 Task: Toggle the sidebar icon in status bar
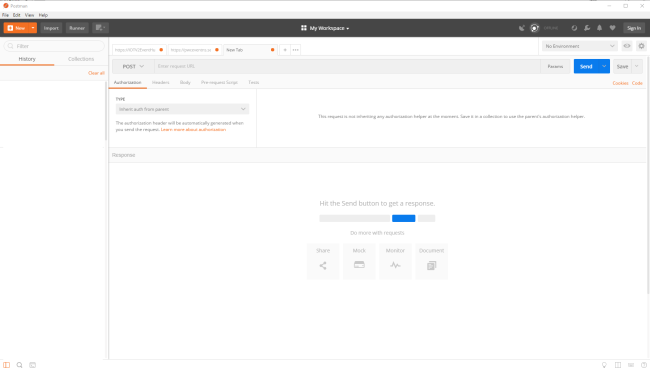click(7, 365)
